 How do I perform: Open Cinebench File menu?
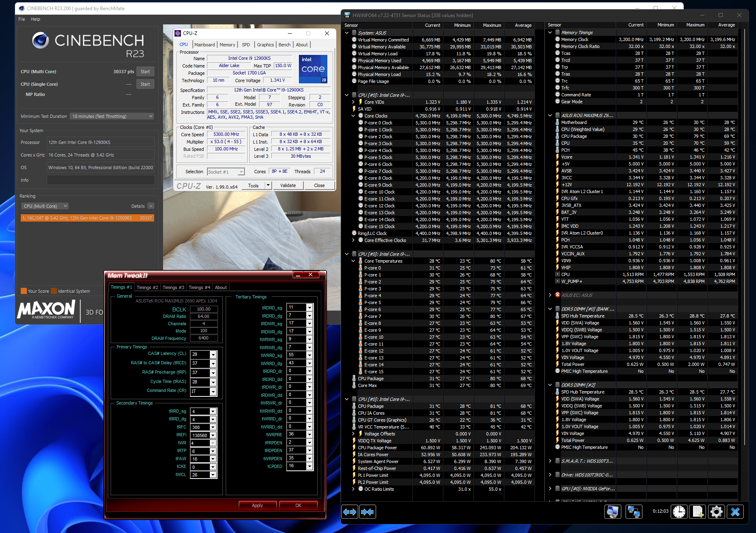pyautogui.click(x=22, y=19)
